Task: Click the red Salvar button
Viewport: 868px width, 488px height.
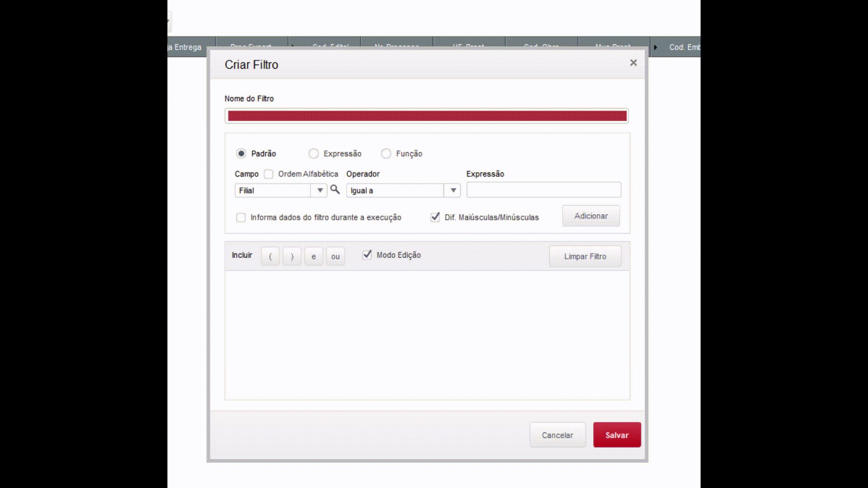Action: 617,435
